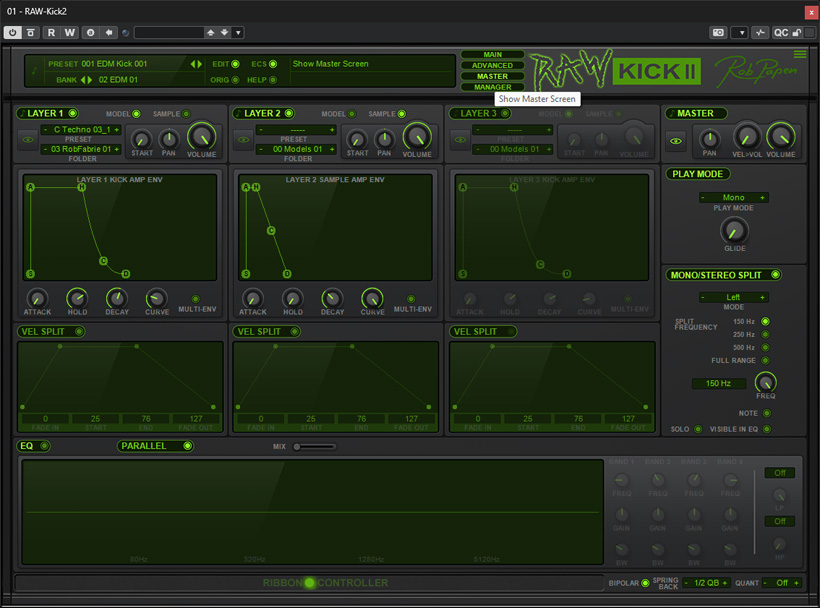This screenshot has height=608, width=820.
Task: Turn the Layer 1 Volume knob
Action: (201, 136)
